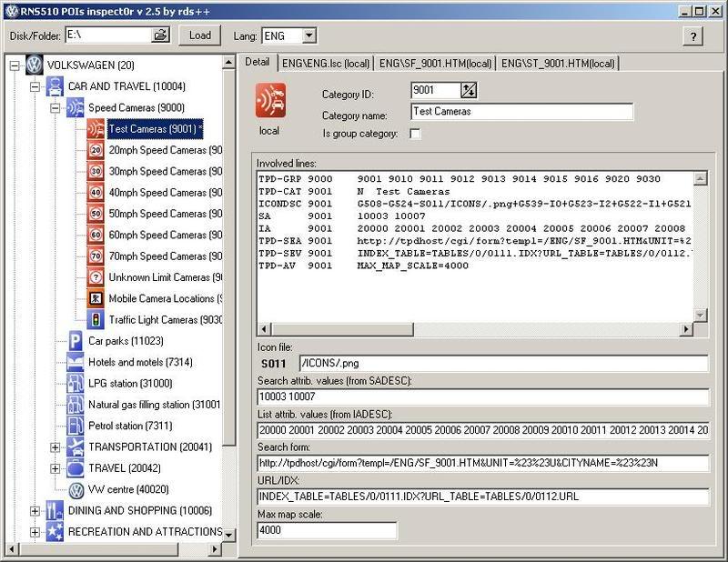Toggle the Is group category checkbox
This screenshot has width=728, height=562.
click(415, 134)
